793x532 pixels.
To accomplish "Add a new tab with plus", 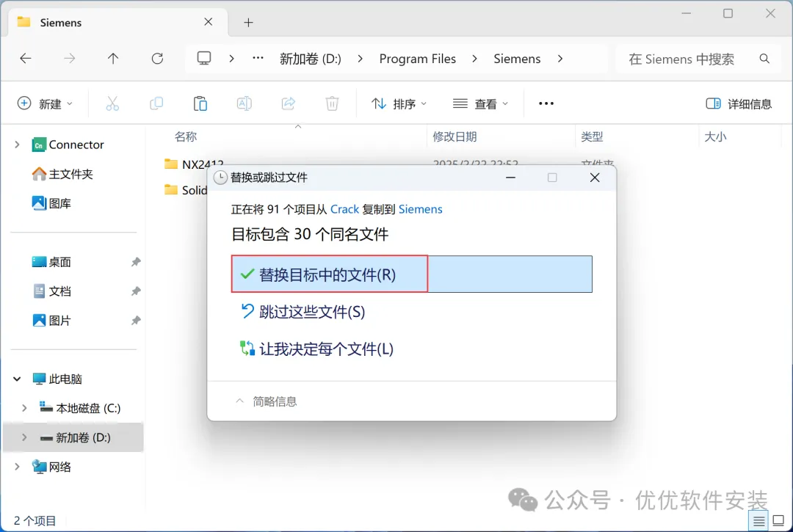I will [x=248, y=22].
